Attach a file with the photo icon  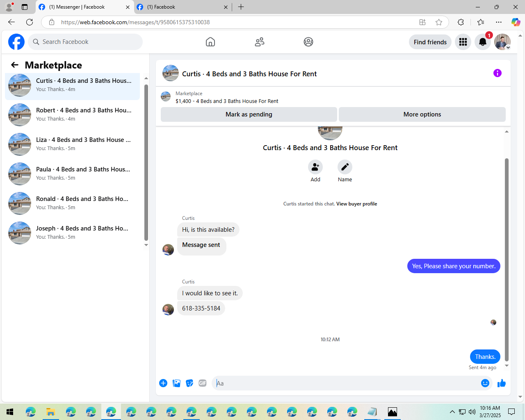pyautogui.click(x=176, y=383)
